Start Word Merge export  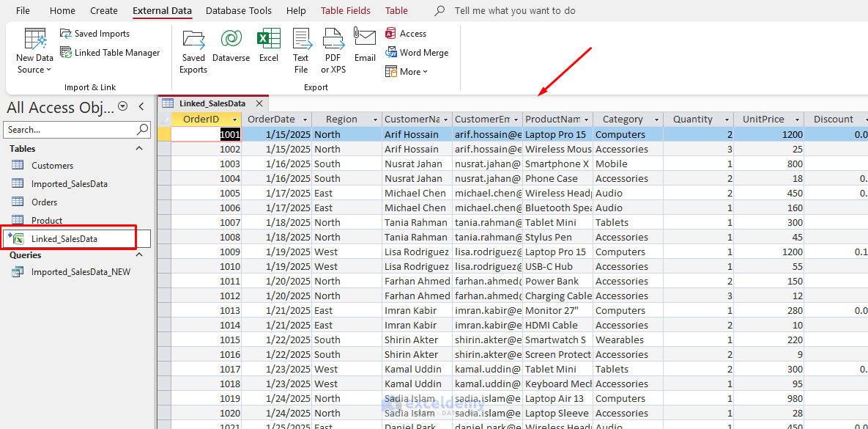417,53
